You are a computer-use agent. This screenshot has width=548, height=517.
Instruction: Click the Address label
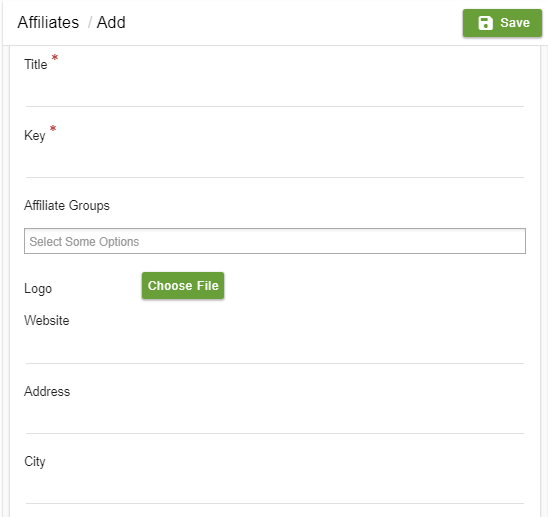[47, 392]
